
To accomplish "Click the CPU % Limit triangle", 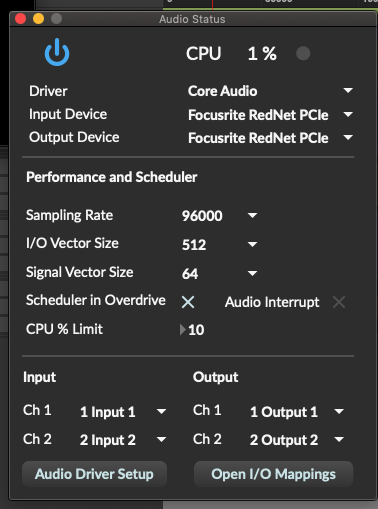I will click(x=182, y=329).
